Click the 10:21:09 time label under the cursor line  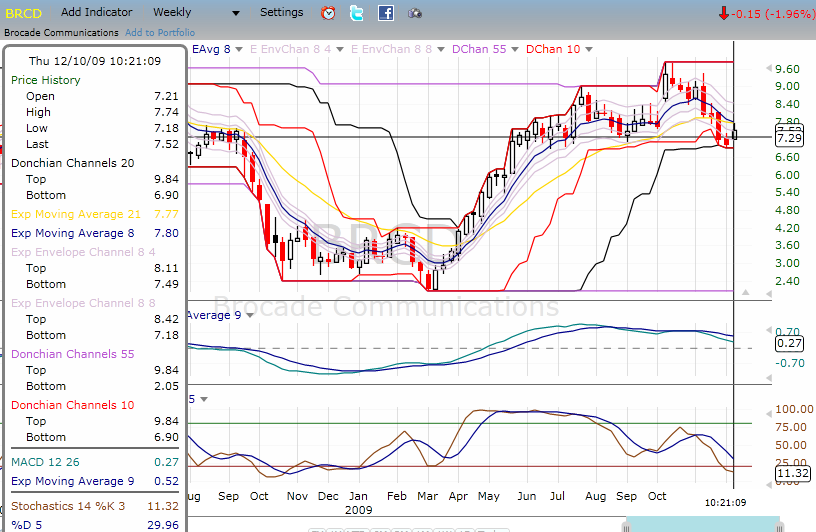[x=725, y=503]
